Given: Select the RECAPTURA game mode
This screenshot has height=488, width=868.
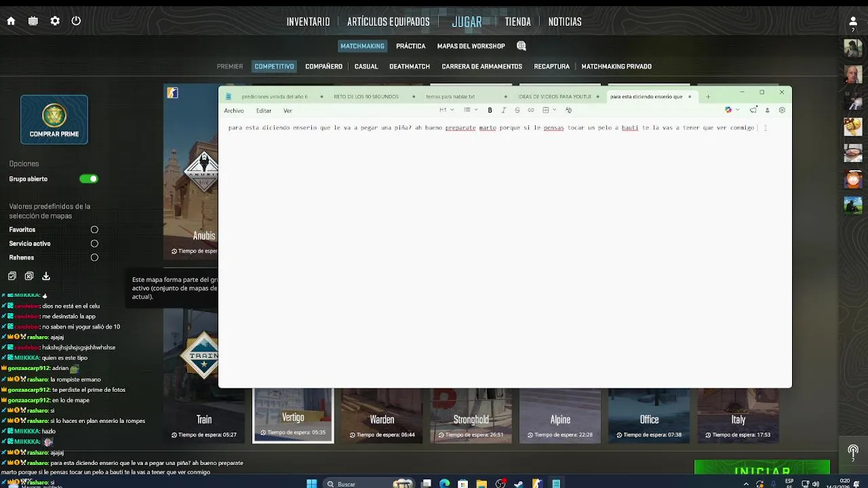Looking at the screenshot, I should (551, 66).
